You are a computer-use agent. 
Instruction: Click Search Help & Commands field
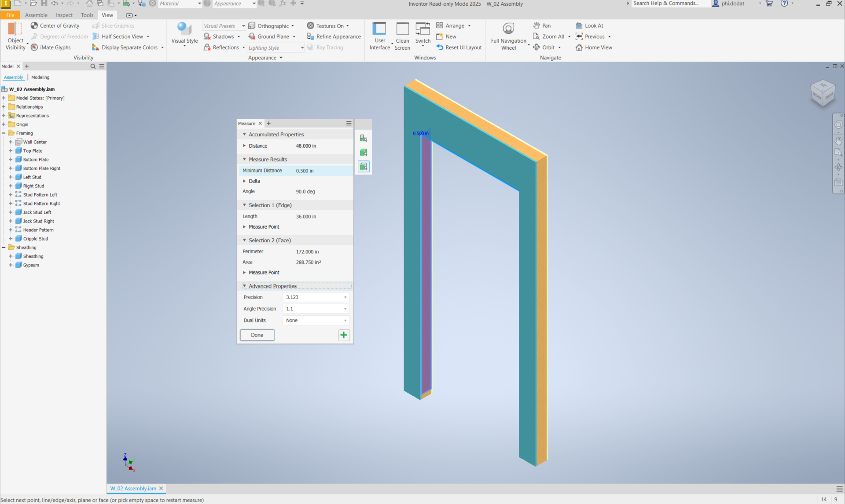point(670,4)
